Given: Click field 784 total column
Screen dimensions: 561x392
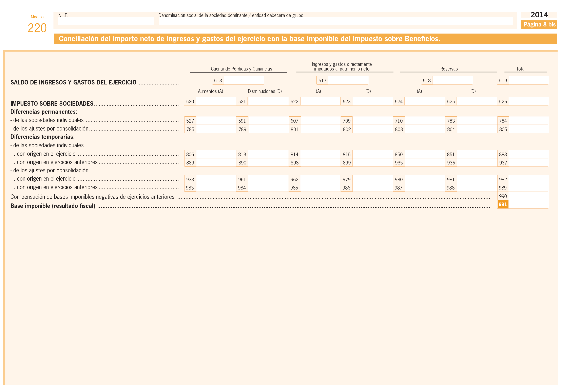Looking at the screenshot, I should point(529,121).
